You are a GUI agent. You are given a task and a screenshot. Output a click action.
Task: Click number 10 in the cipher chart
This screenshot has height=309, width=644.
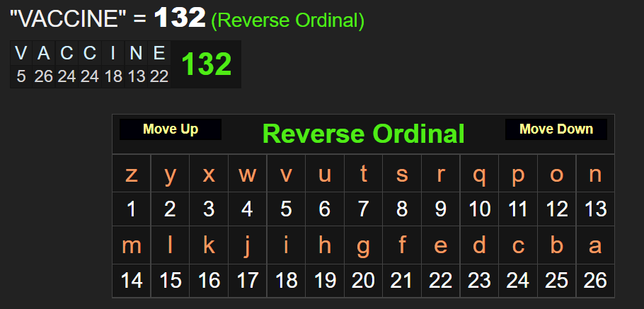(479, 209)
